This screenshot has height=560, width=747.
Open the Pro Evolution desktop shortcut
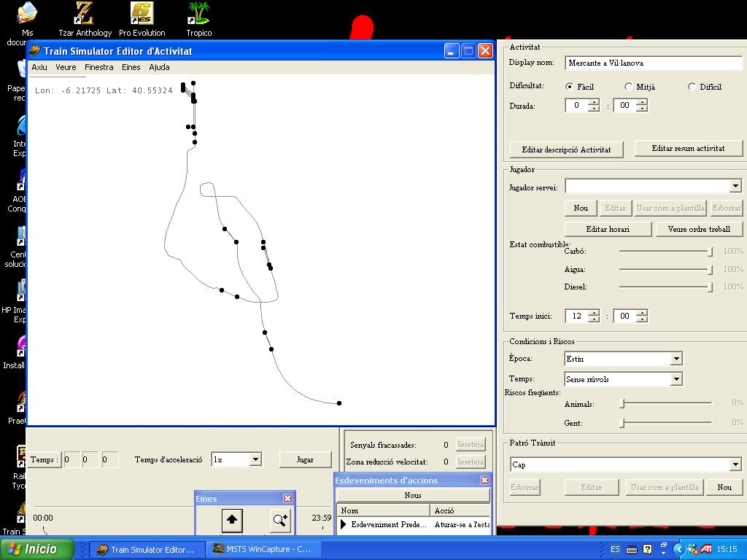[x=142, y=13]
